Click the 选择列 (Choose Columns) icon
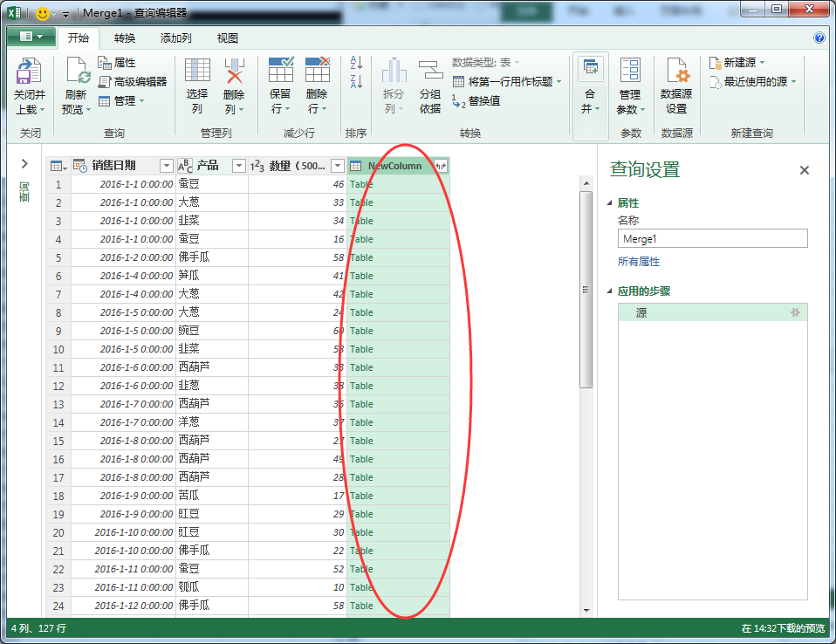Viewport: 836px width, 644px height. tap(197, 71)
